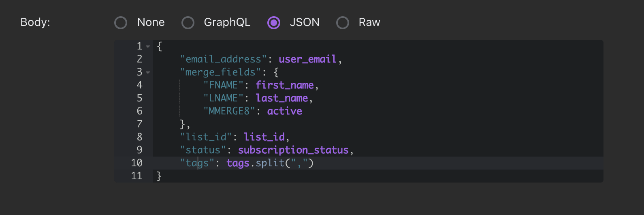Click the active variable on the MMERGE8 line

click(285, 111)
